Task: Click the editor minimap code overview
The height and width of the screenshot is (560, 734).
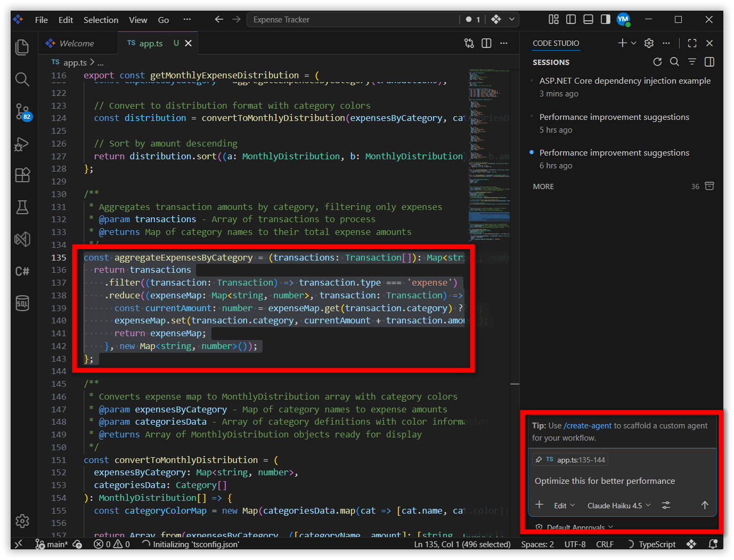Action: click(488, 155)
